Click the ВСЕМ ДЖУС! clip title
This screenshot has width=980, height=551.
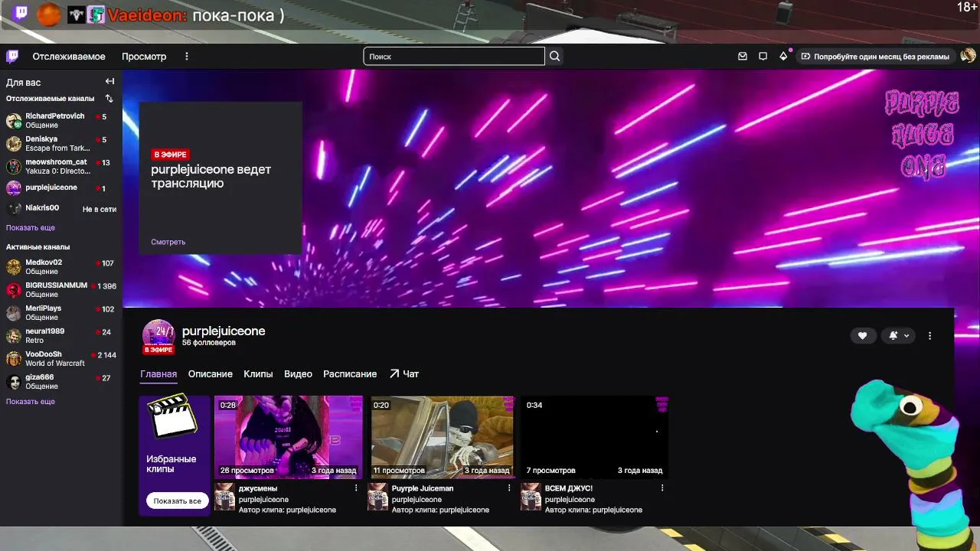(569, 488)
